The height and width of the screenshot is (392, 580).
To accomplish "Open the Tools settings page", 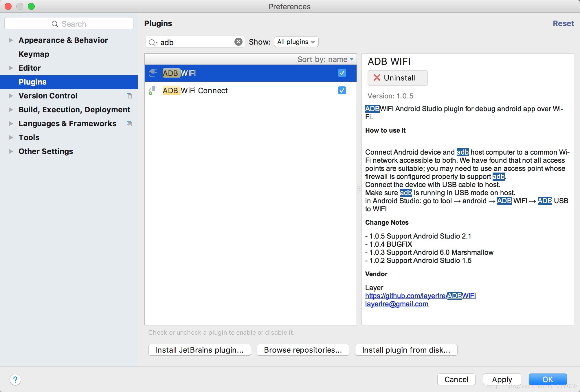I will point(29,138).
